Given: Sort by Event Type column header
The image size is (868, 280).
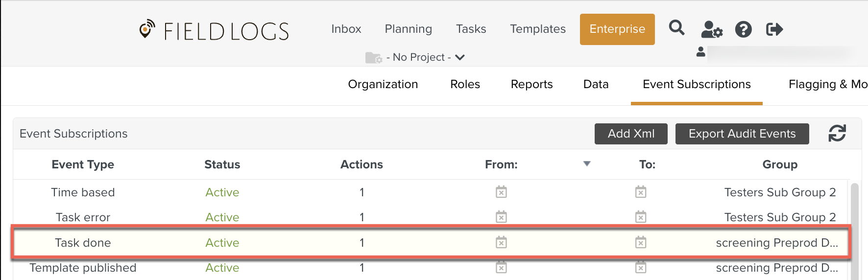Looking at the screenshot, I should 83,164.
